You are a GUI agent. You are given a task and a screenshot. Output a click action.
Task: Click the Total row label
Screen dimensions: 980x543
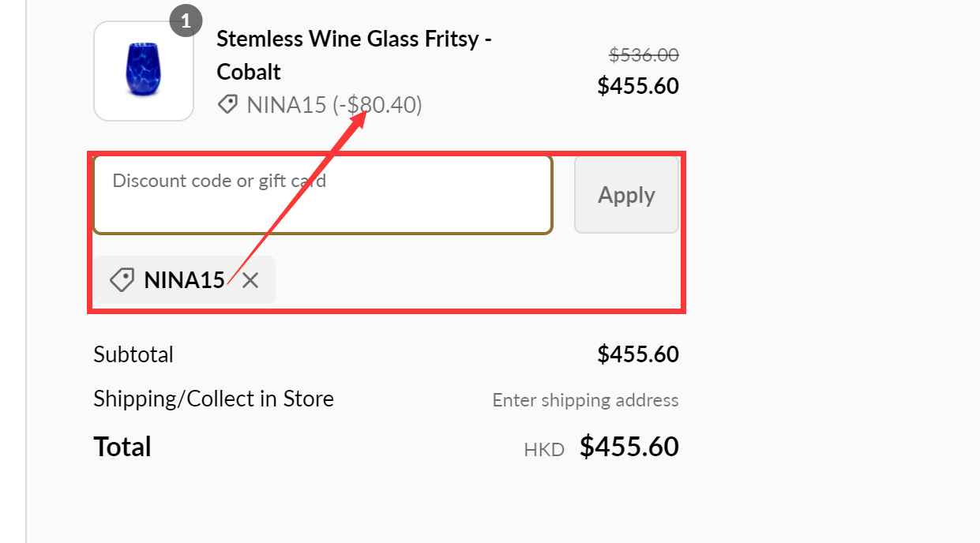coord(122,446)
